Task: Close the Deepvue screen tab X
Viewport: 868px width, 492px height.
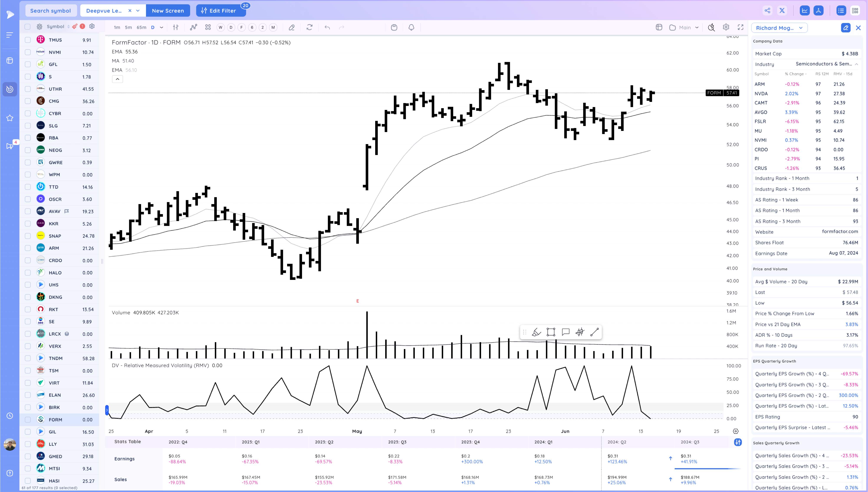Action: (130, 10)
